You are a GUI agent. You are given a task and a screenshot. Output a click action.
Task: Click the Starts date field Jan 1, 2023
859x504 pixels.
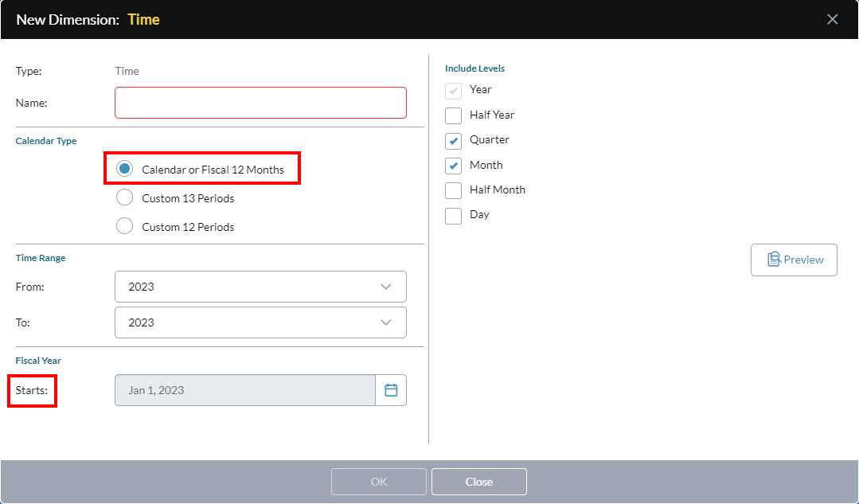click(x=245, y=390)
